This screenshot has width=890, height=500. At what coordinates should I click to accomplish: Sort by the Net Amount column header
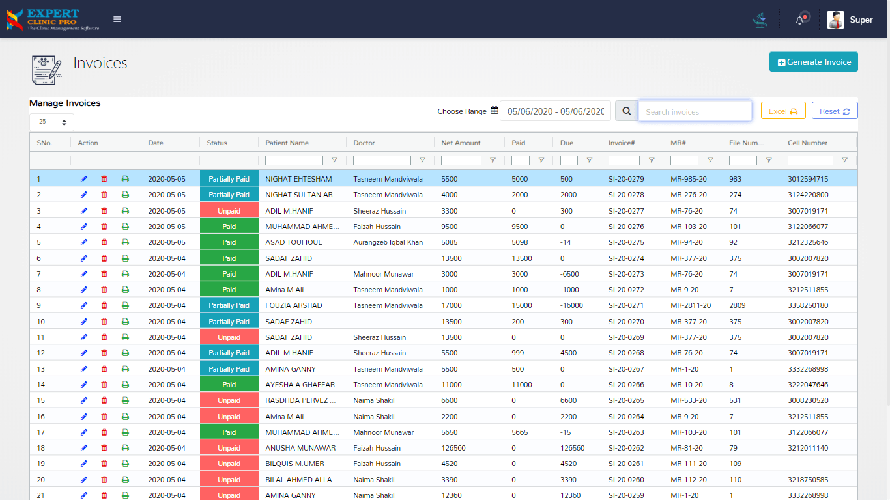(461, 143)
